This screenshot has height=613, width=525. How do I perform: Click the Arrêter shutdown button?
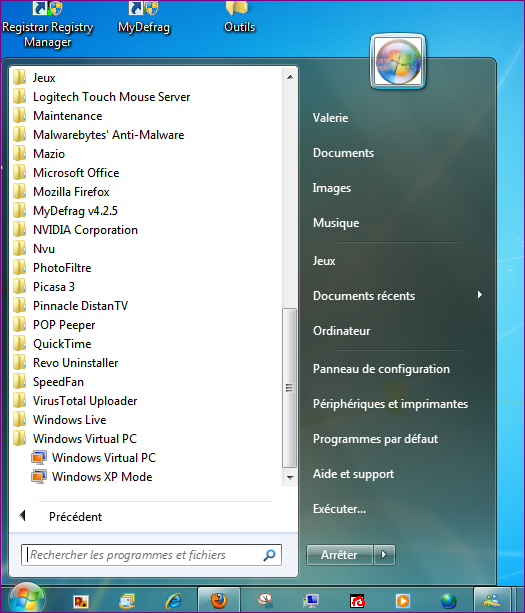[340, 555]
